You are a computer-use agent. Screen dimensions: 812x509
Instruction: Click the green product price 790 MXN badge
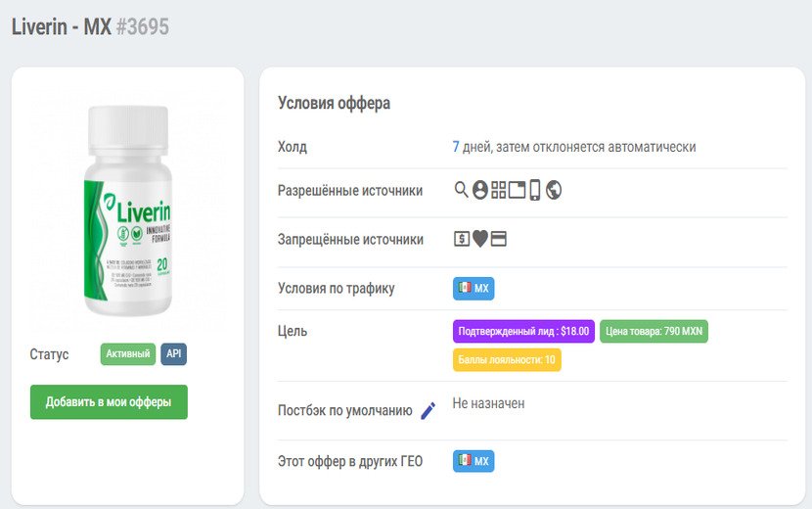(x=654, y=331)
